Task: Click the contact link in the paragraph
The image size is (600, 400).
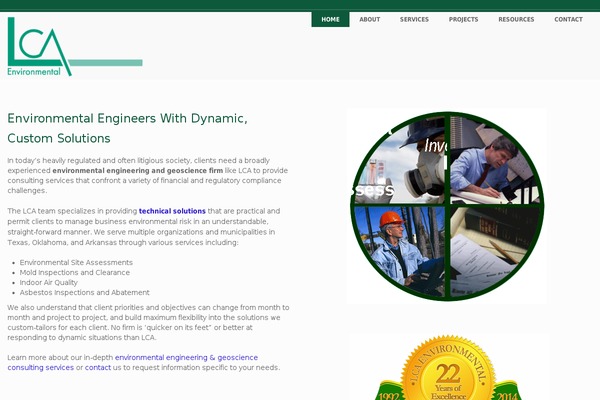Action: pos(98,367)
